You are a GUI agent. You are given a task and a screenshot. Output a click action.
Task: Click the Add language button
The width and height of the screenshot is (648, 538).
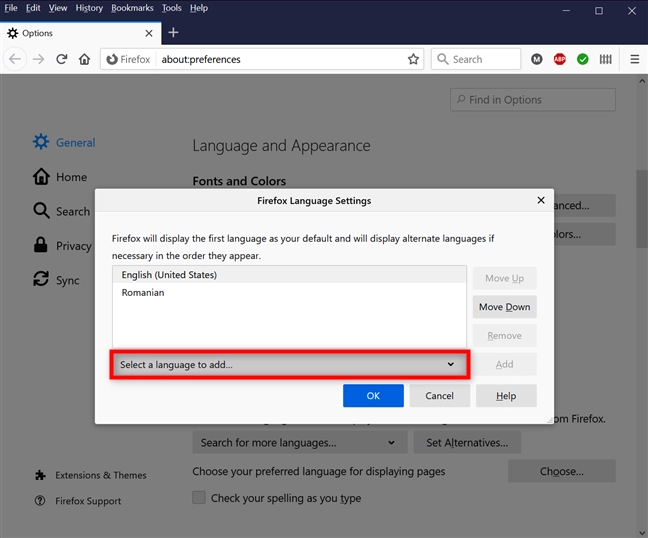[505, 364]
